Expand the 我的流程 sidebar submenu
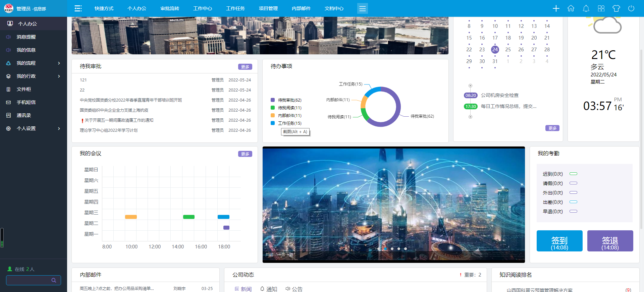 pos(34,63)
